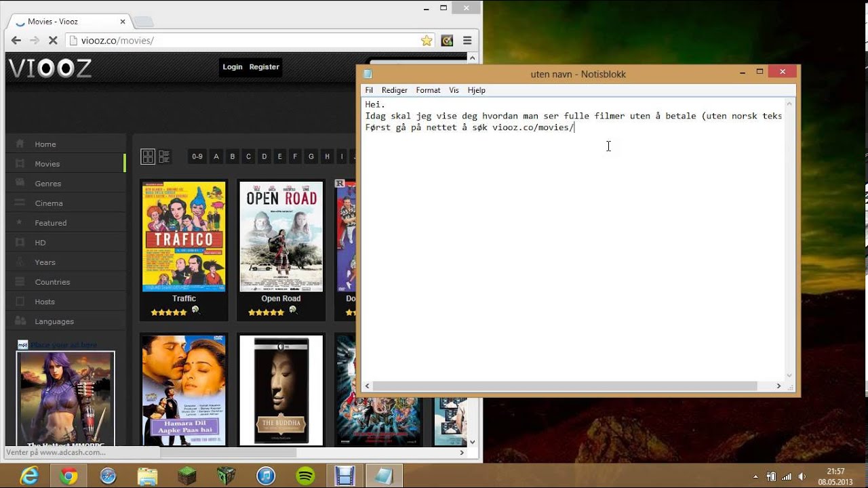Click the battery power tray icon
This screenshot has width=868, height=488.
click(x=771, y=476)
